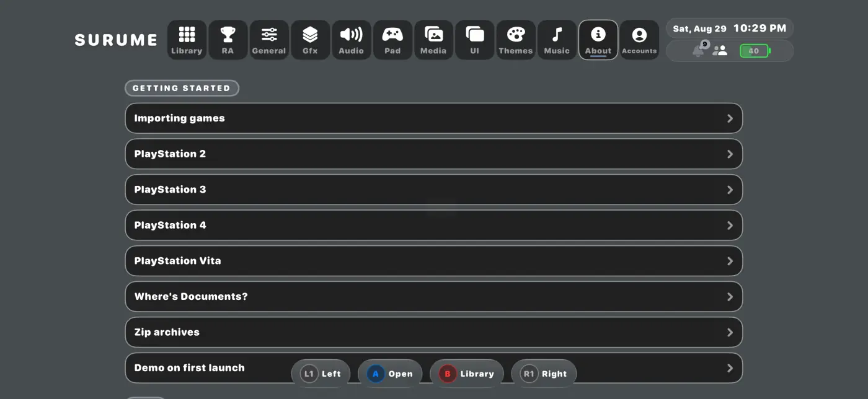Click the battery level indicator

click(755, 51)
